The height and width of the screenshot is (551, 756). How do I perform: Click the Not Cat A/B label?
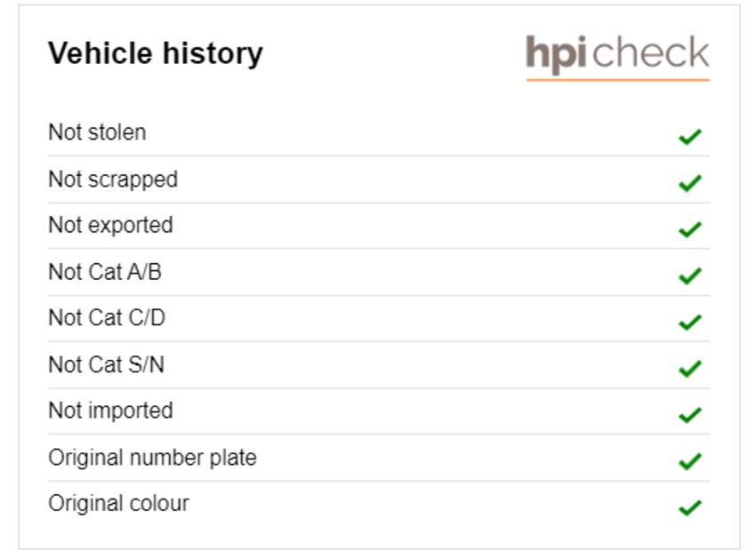click(x=105, y=272)
